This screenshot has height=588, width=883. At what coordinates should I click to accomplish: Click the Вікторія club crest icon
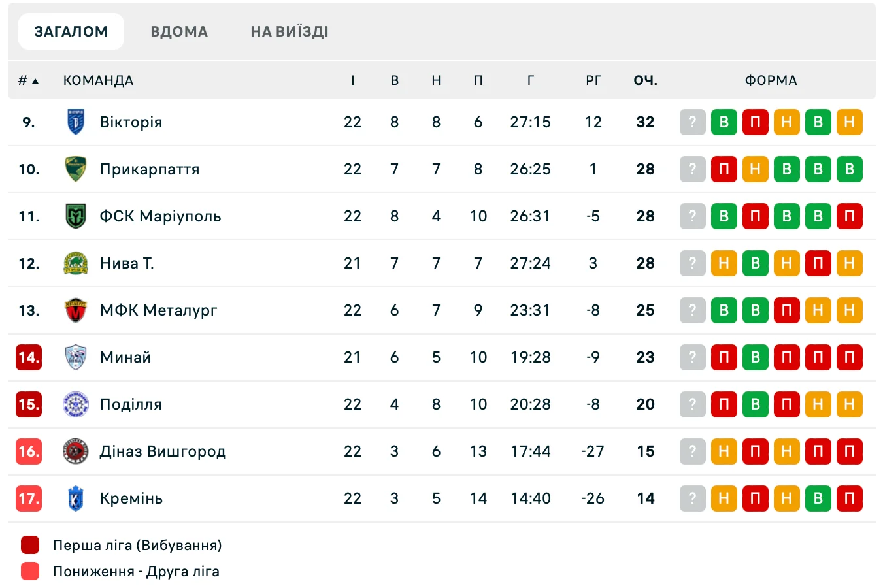tap(76, 122)
